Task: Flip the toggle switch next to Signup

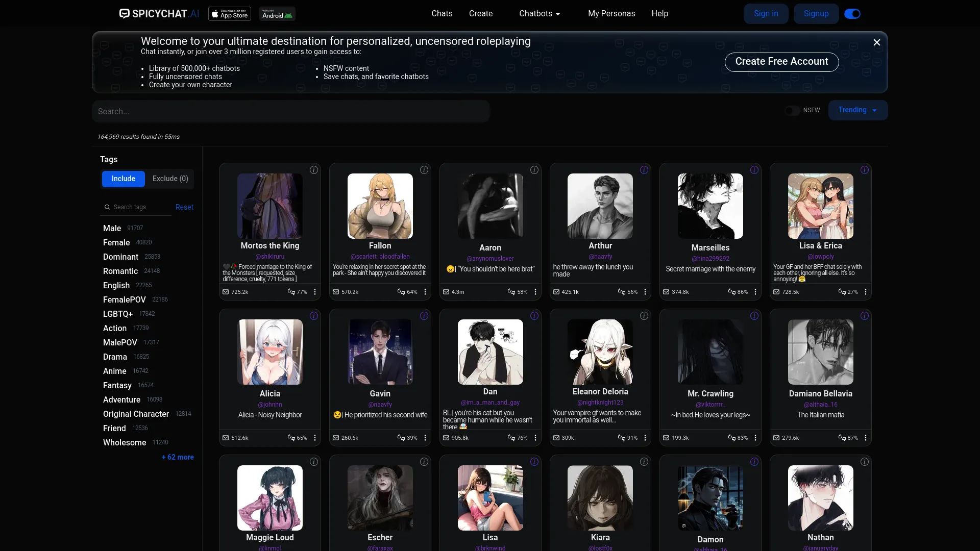Action: 852,14
